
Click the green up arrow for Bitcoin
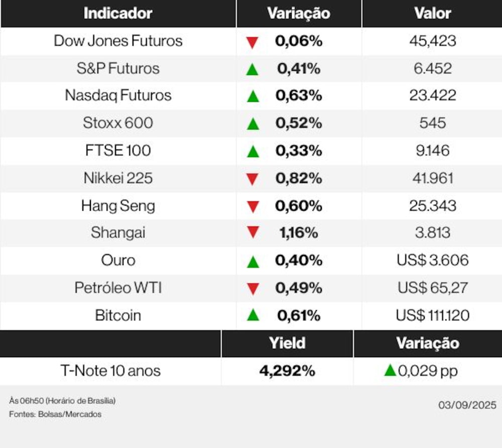coord(253,315)
